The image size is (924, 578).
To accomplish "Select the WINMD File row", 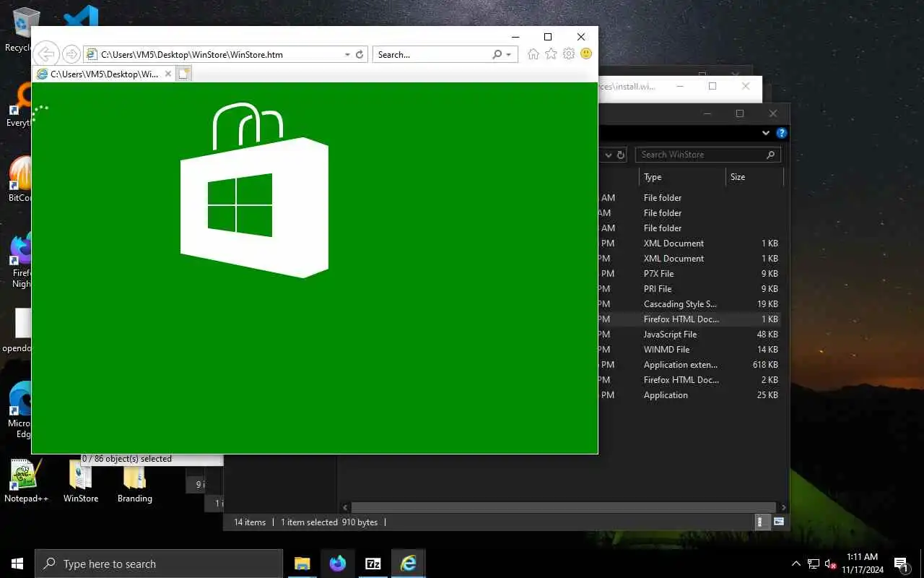I will [689, 350].
